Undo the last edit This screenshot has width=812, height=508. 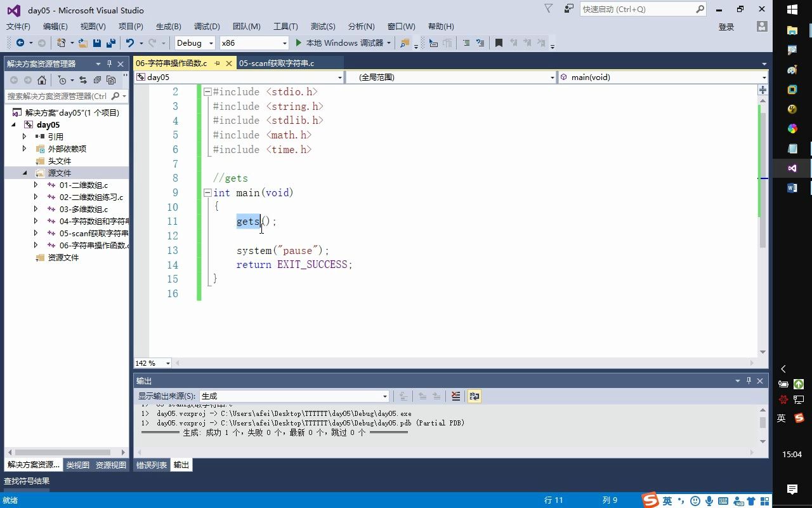coord(129,43)
